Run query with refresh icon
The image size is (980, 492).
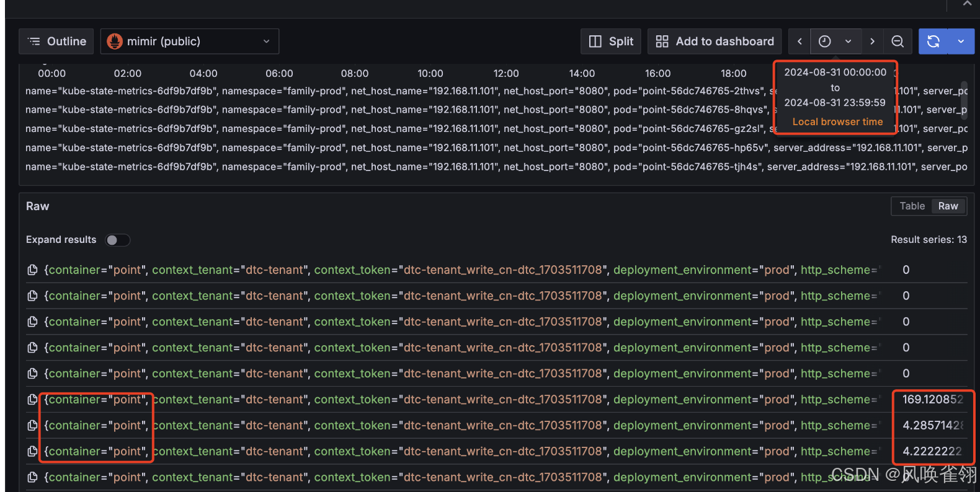coord(933,42)
